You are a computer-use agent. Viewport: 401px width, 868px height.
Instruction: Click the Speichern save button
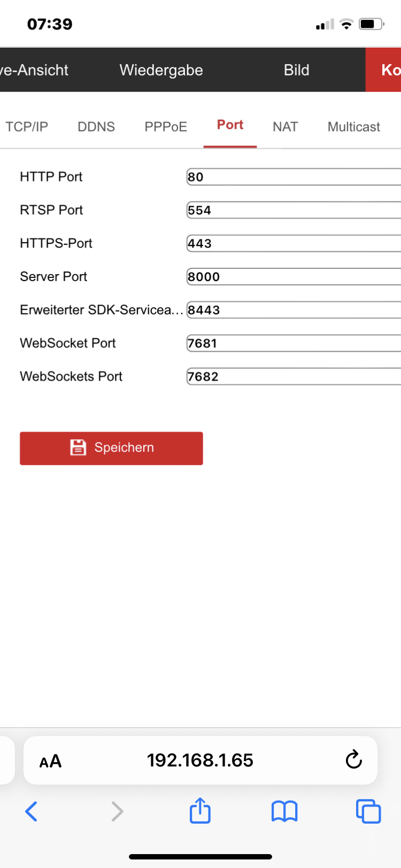tap(111, 448)
